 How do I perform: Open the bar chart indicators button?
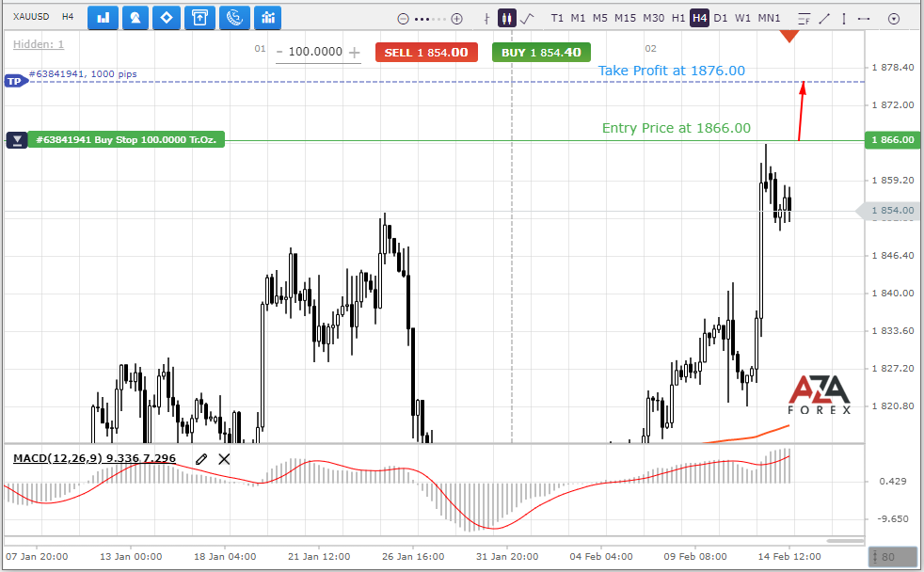pyautogui.click(x=104, y=18)
